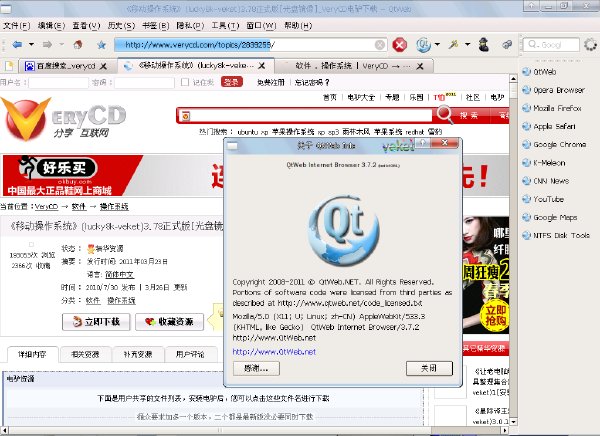Open the Mozilla Firefox sidebar bookmark
Viewport: 600px width, 436px height.
(552, 108)
